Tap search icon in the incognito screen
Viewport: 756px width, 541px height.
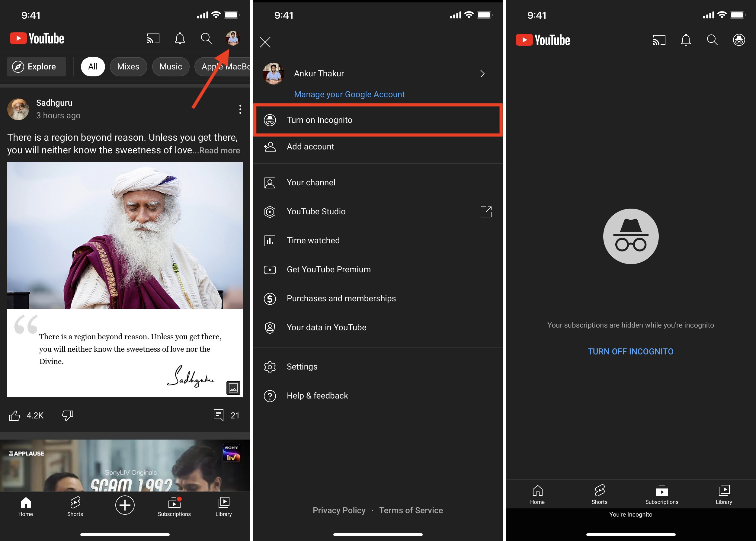[712, 40]
